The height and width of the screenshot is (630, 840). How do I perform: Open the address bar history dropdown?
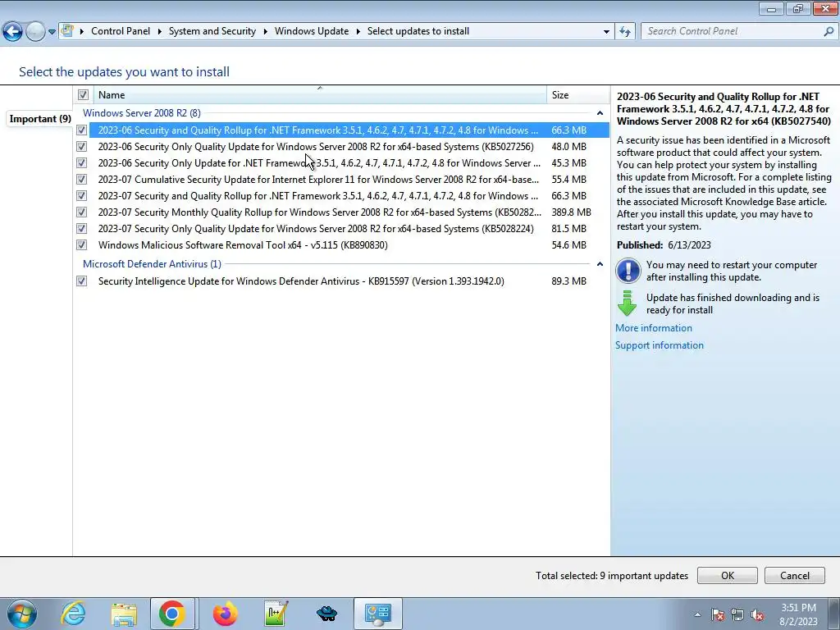(606, 32)
